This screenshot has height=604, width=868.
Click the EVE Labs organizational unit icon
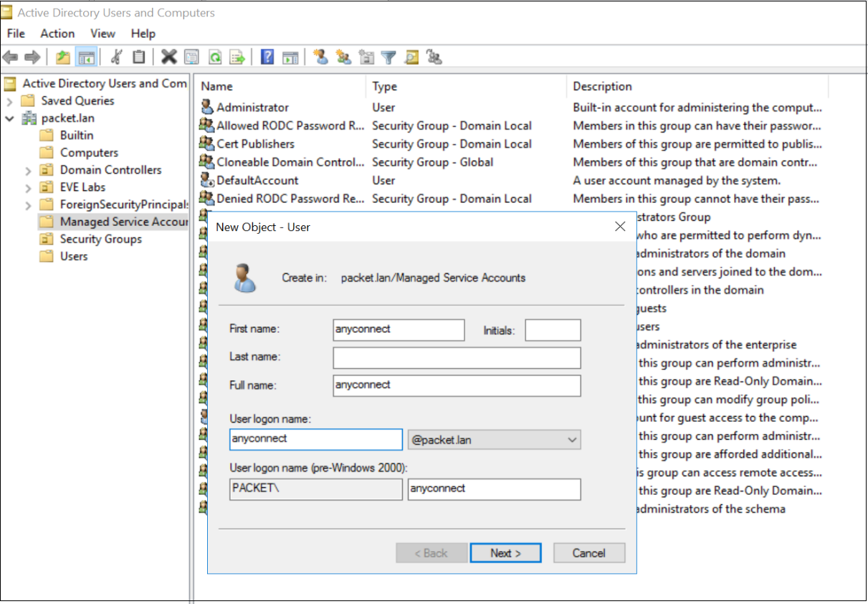[x=47, y=187]
